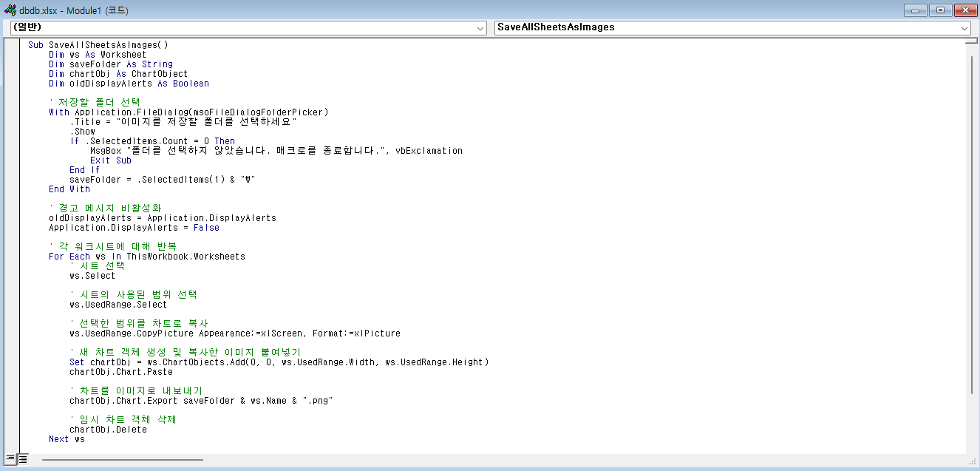
Task: Click 'If .SelectedItems.Count = 0 Then' line
Action: click(x=152, y=141)
